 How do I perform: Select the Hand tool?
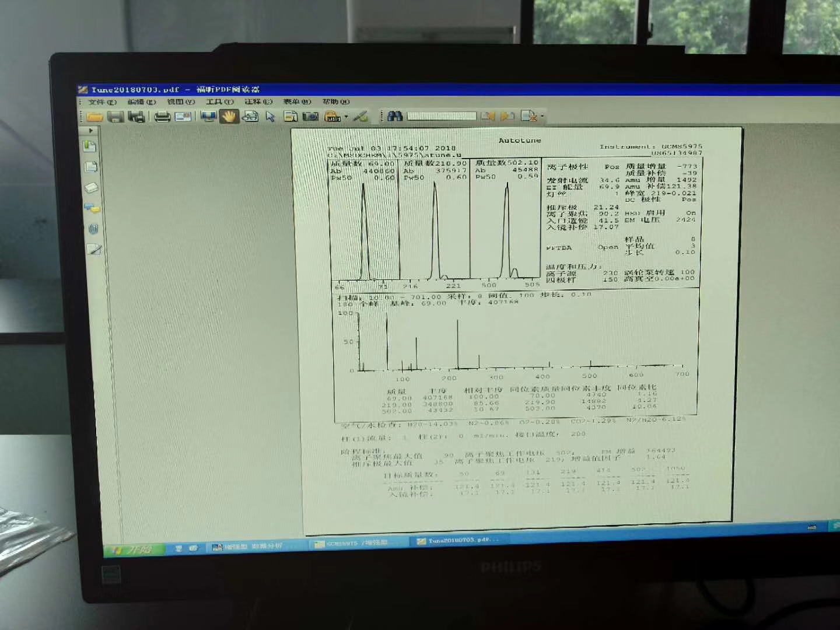click(229, 117)
